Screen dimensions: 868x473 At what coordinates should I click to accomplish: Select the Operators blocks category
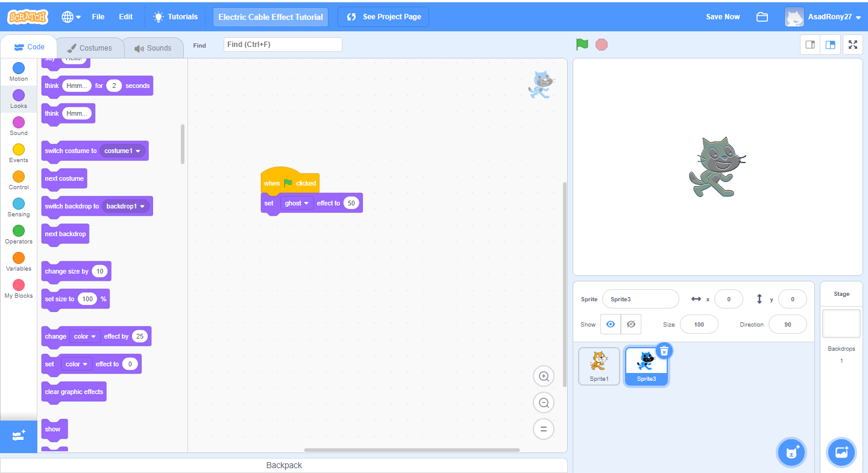coord(18,236)
